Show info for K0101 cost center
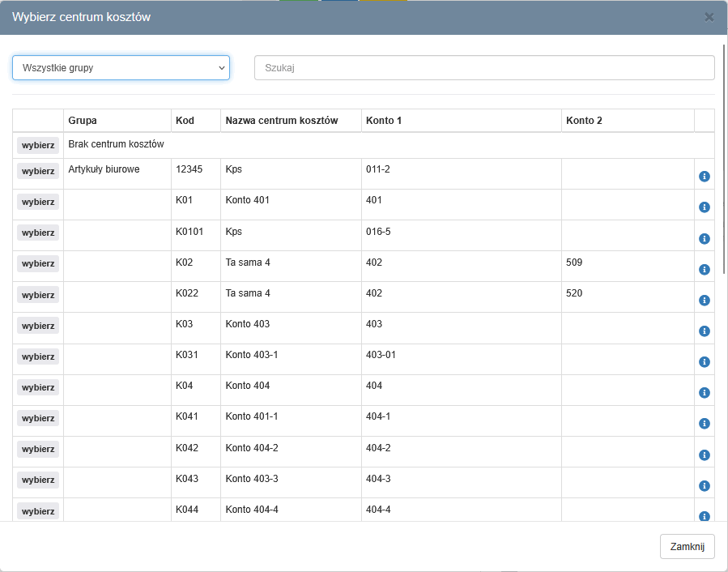This screenshot has height=572, width=728. 704,238
